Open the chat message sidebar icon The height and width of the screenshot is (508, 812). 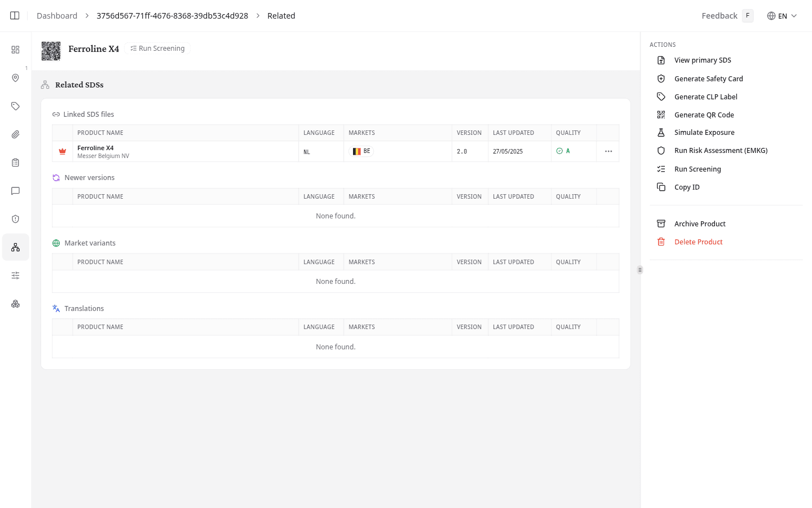[x=15, y=191]
